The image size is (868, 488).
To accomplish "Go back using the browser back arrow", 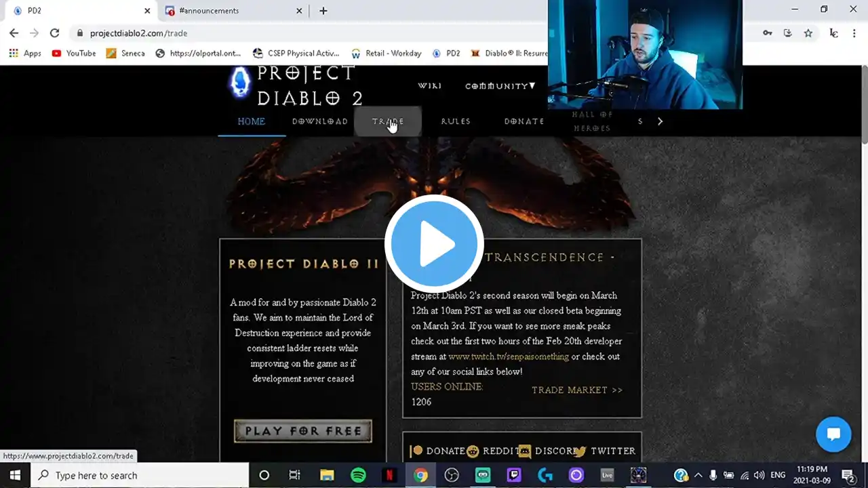I will (14, 33).
